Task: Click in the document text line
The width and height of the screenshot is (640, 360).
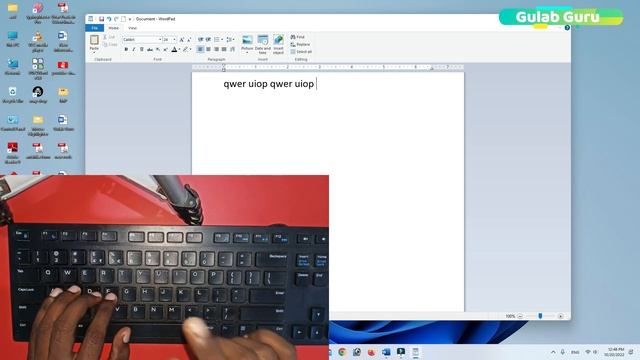Action: point(269,84)
